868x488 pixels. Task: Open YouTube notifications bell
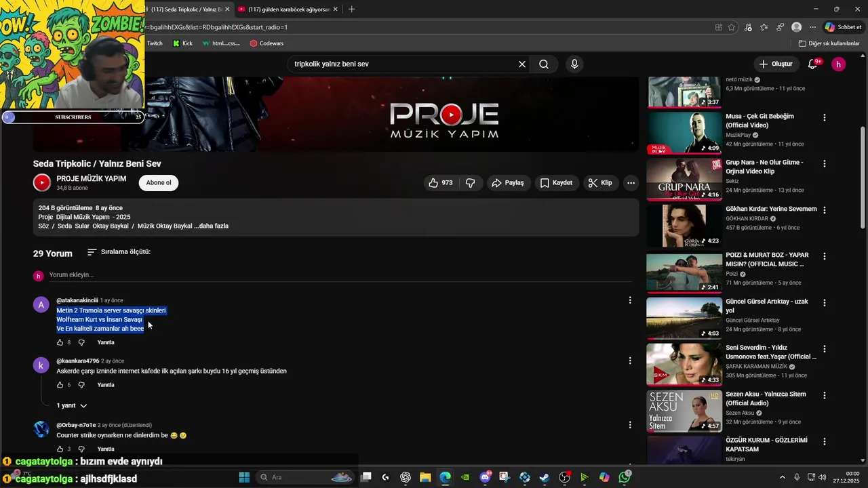coord(813,64)
